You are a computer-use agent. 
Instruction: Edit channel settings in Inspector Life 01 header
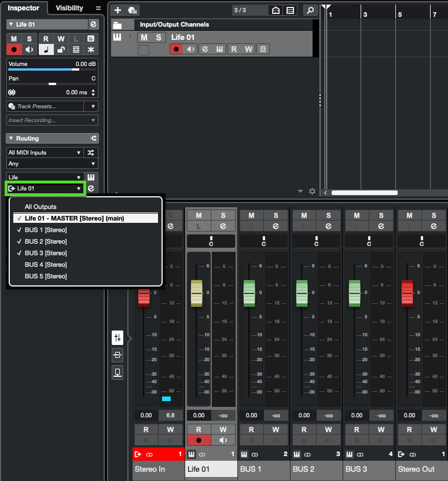93,24
